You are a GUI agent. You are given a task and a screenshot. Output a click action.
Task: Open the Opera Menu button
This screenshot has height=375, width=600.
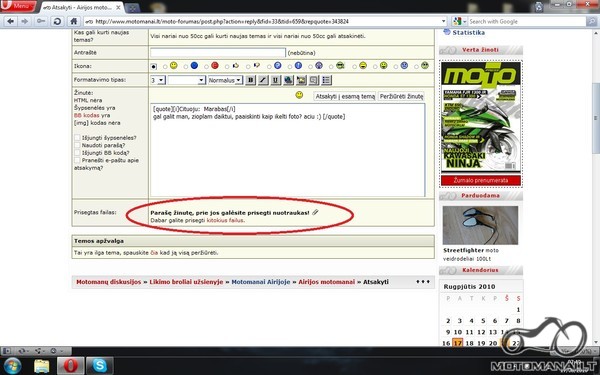pyautogui.click(x=18, y=6)
